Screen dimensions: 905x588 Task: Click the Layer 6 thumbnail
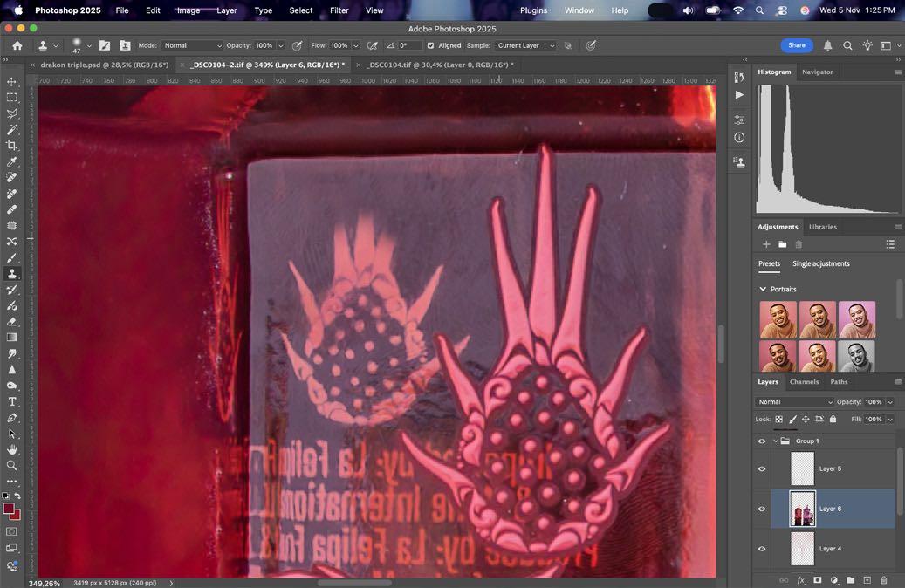802,509
